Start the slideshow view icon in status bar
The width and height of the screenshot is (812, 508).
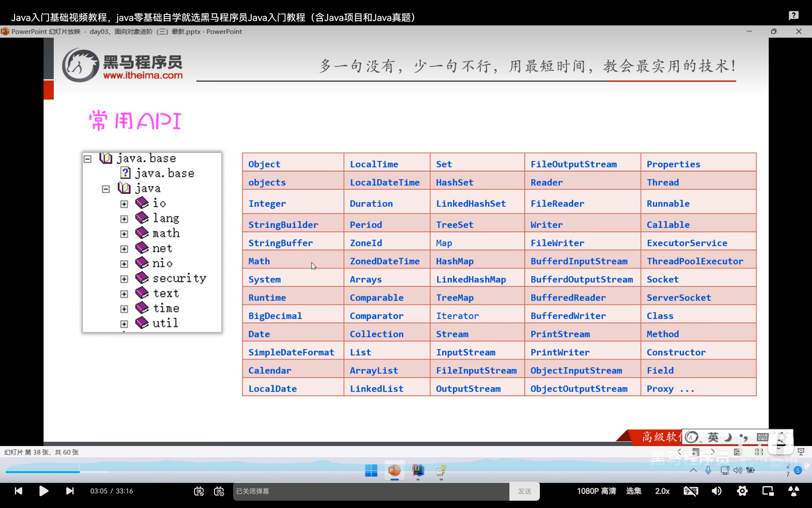801,452
